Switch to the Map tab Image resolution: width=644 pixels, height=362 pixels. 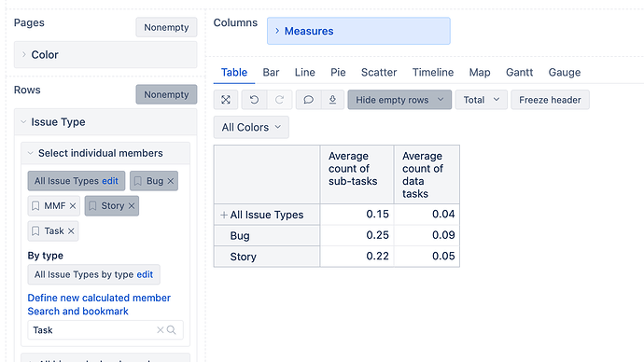480,72
